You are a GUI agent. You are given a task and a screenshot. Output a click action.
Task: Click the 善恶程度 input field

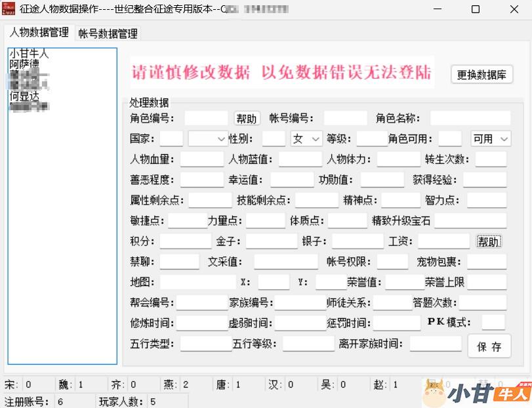click(x=202, y=180)
